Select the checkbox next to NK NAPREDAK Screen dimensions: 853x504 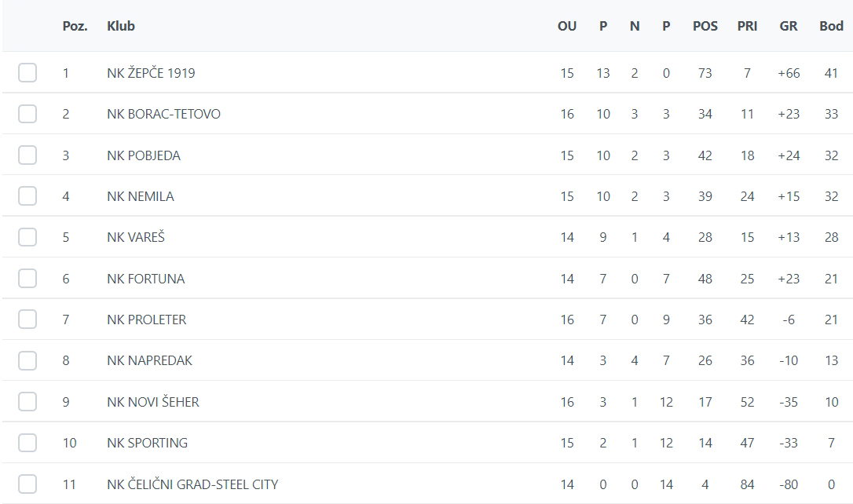point(27,360)
